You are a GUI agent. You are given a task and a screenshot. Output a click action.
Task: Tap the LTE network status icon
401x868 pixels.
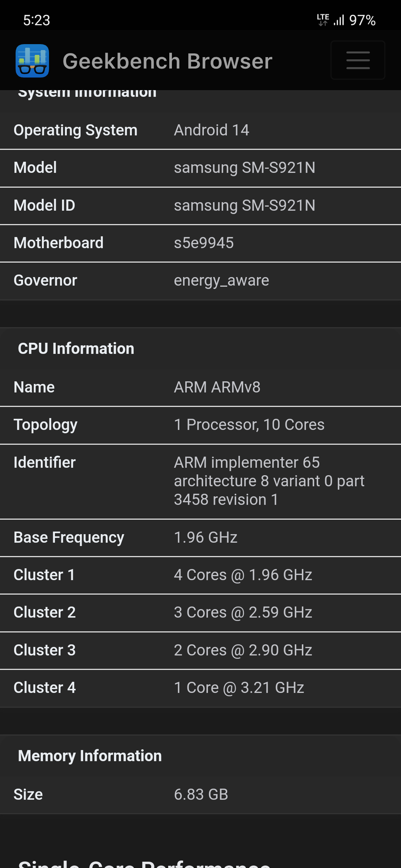[323, 20]
